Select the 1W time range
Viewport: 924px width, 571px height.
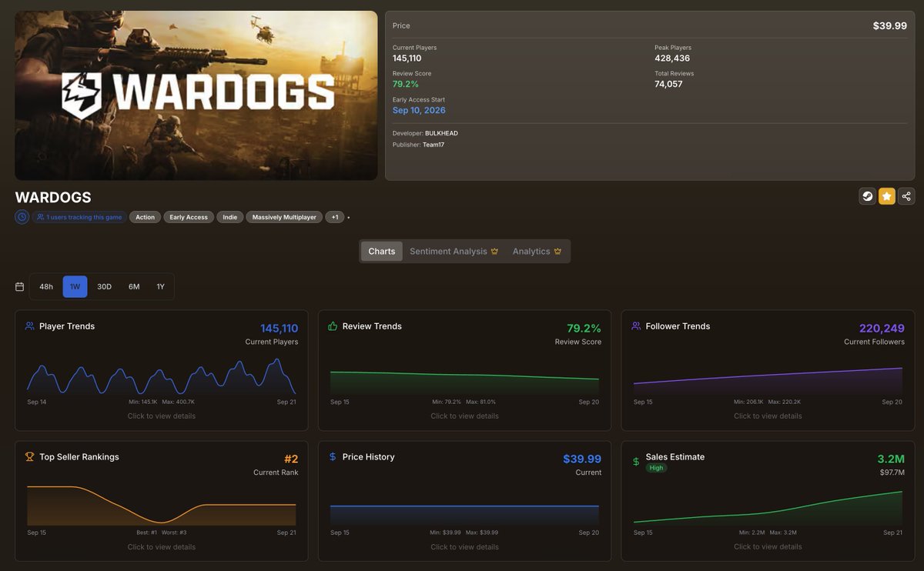(x=75, y=287)
